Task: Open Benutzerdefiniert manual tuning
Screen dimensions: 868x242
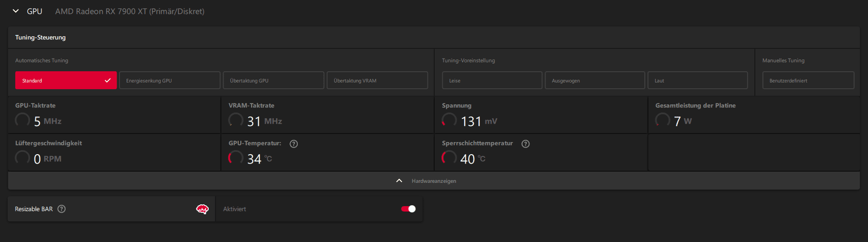Action: 808,81
